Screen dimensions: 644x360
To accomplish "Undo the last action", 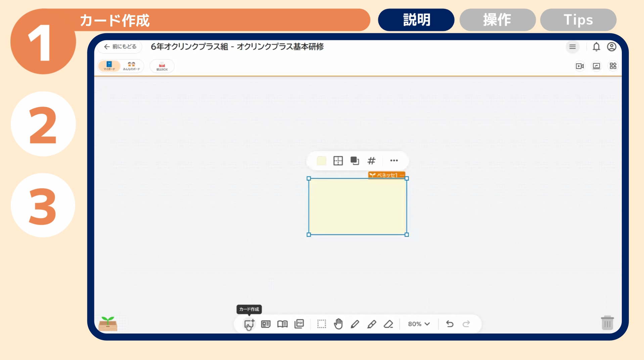I will point(450,324).
